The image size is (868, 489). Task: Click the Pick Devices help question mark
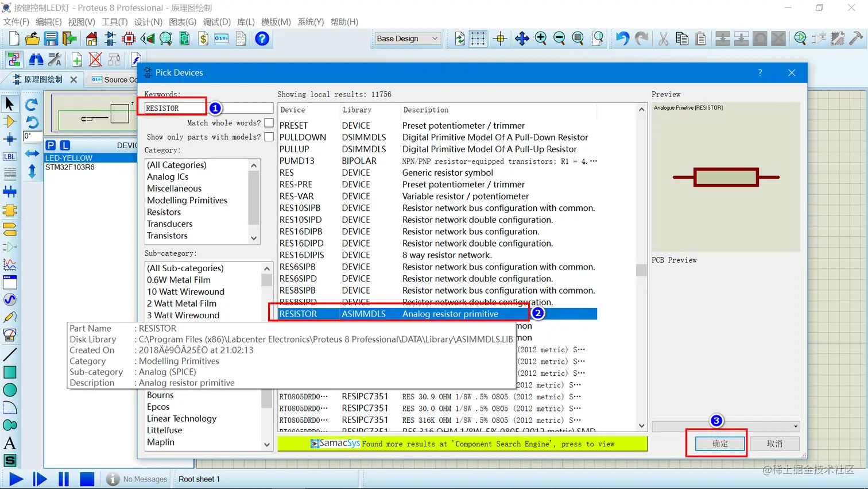coord(760,72)
